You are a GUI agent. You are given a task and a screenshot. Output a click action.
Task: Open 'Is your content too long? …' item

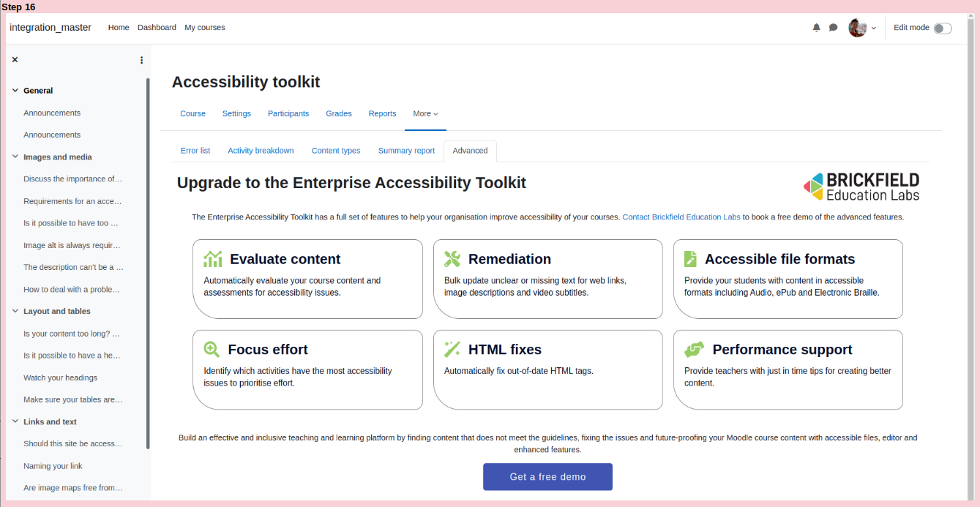point(72,334)
